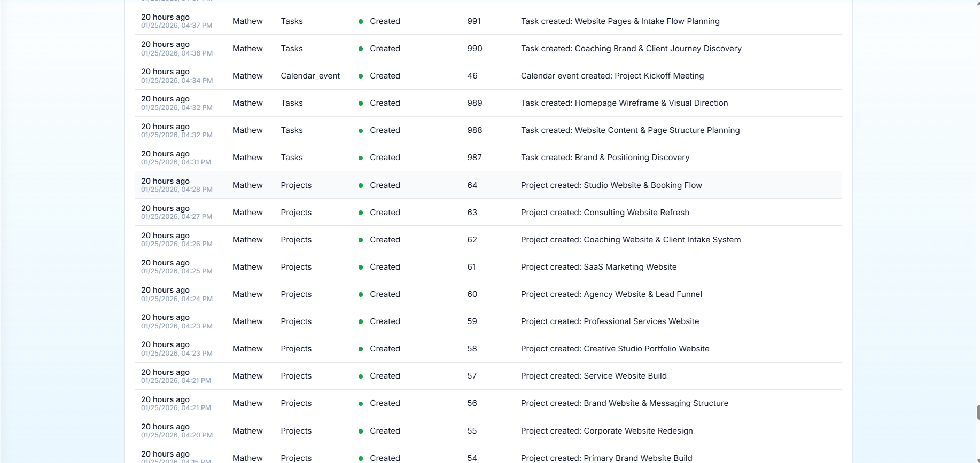Click status dot on Brand & Positioning Discovery row
Image resolution: width=980 pixels, height=463 pixels.
[x=361, y=158]
